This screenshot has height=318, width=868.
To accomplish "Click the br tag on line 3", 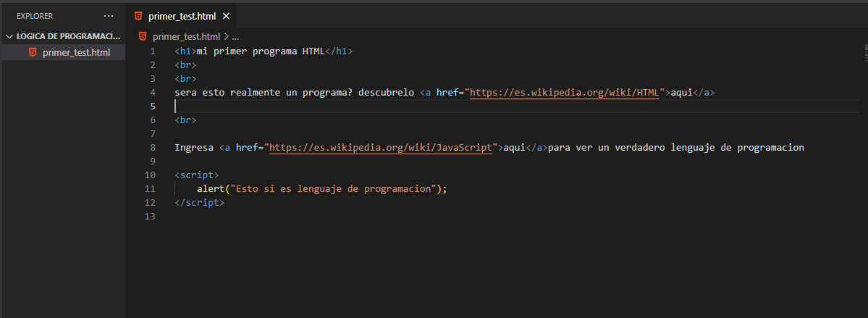I will tap(185, 79).
